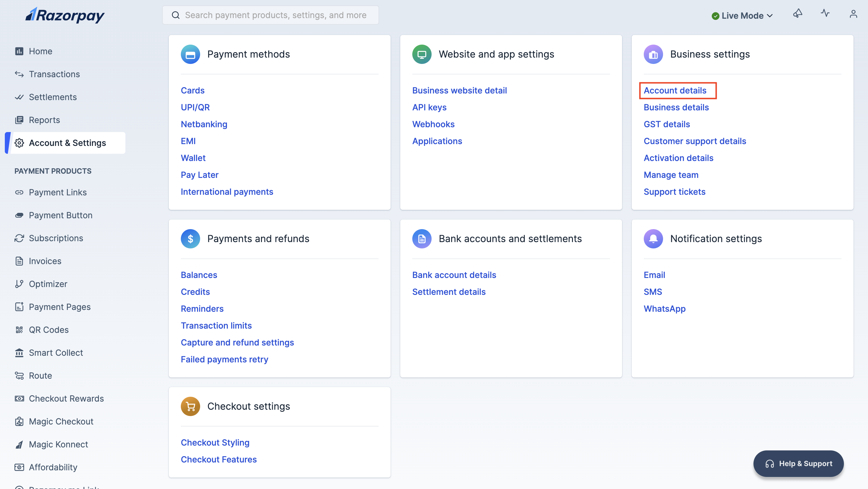This screenshot has width=868, height=489.
Task: Click the Invoices document icon
Action: tap(19, 261)
